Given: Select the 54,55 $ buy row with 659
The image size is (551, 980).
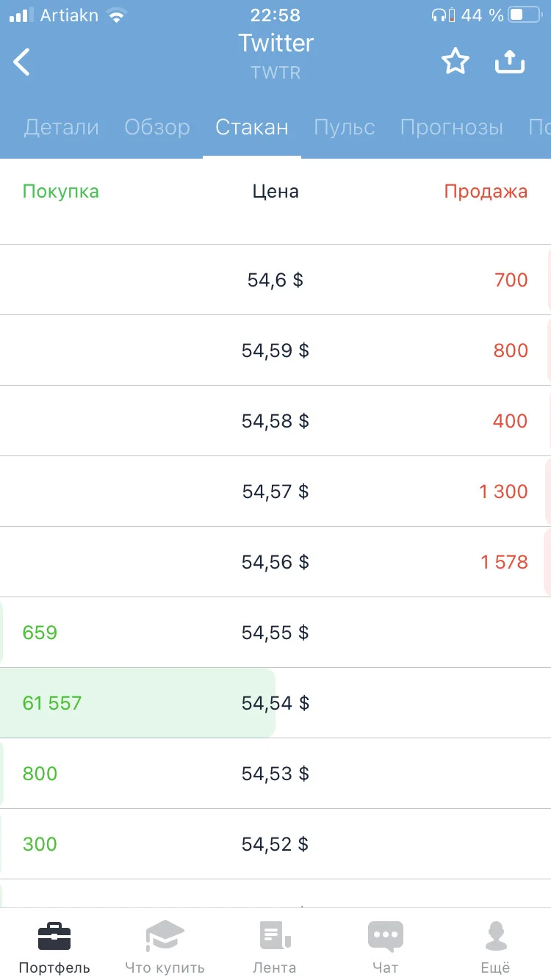Looking at the screenshot, I should click(275, 633).
